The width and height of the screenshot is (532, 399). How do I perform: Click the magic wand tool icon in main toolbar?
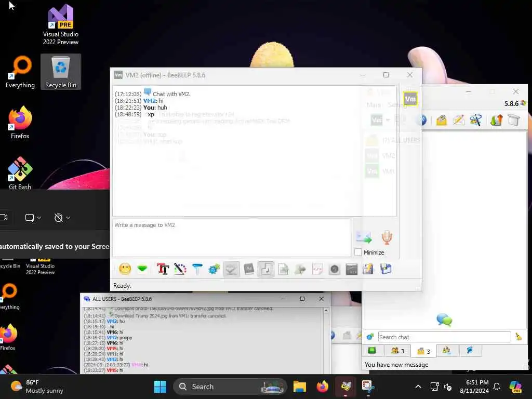[x=476, y=120]
